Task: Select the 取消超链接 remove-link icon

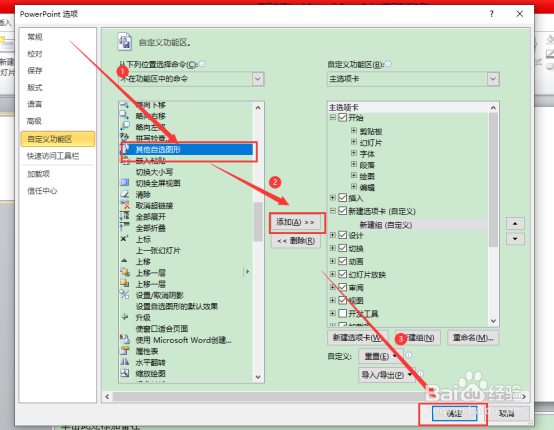Action: point(124,205)
